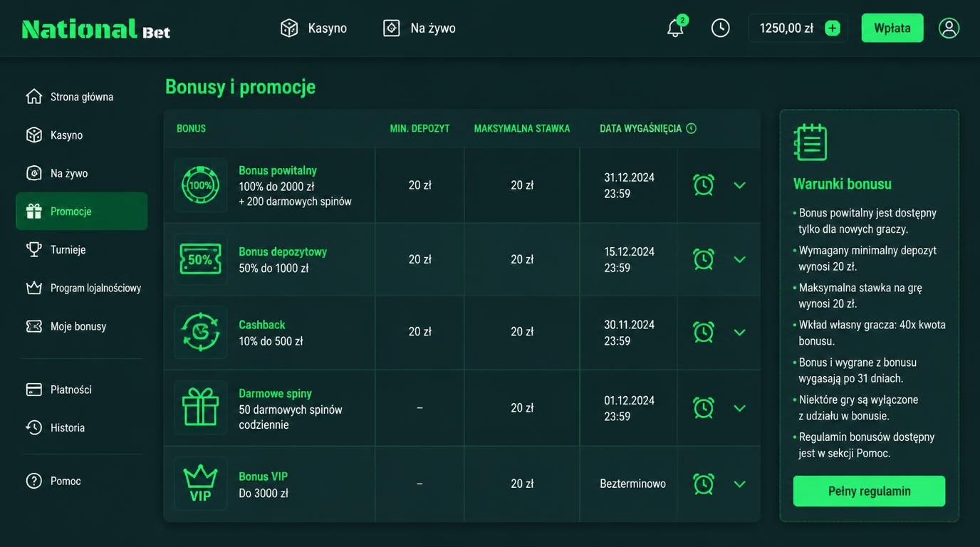This screenshot has height=547, width=980.
Task: Expand the Bonus powitalny row chevron
Action: (739, 185)
